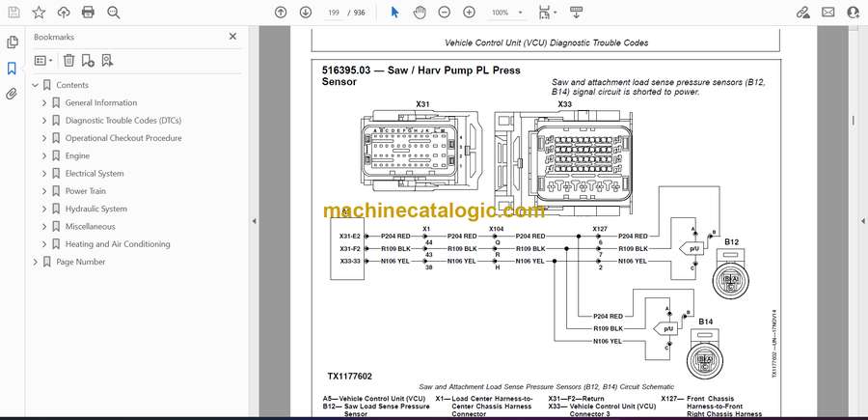Delete the selected bookmark trash icon

68,61
